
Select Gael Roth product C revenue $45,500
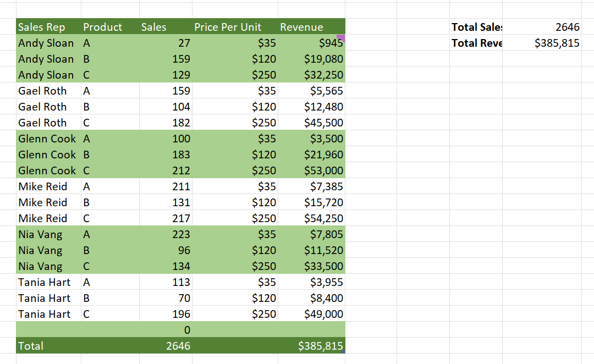(311, 123)
